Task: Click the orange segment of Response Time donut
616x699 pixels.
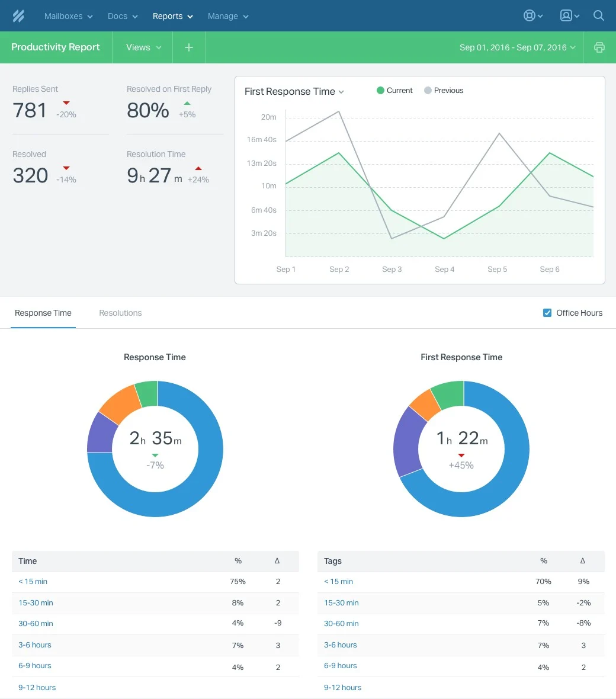Action: pyautogui.click(x=119, y=404)
